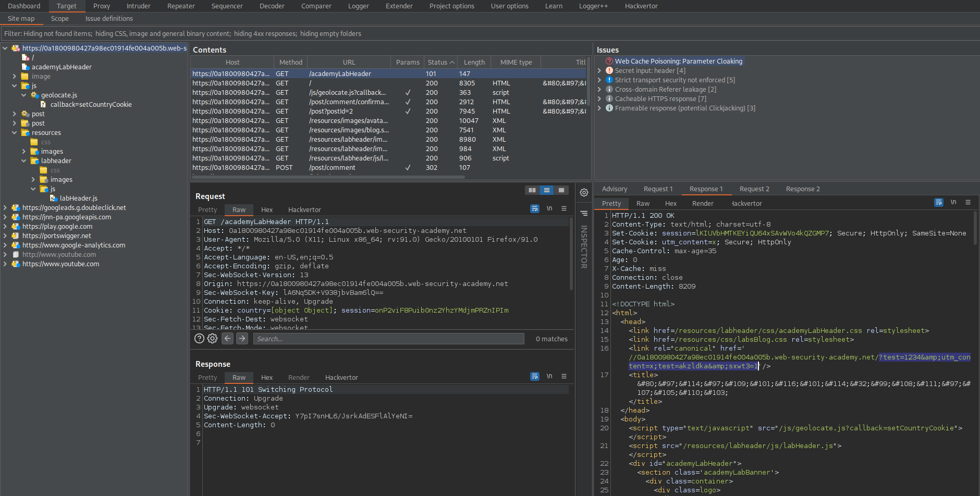Open the Advisory tab
Image resolution: width=980 pixels, height=496 pixels.
[x=615, y=189]
